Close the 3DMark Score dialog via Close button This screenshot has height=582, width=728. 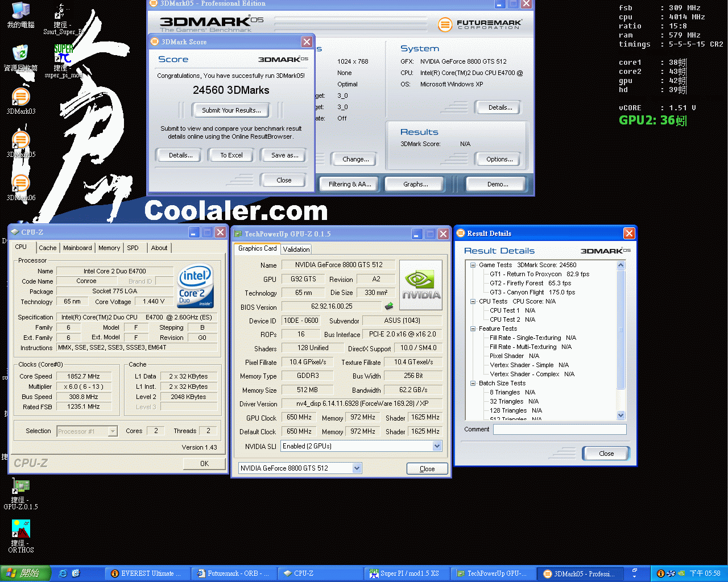pyautogui.click(x=284, y=180)
